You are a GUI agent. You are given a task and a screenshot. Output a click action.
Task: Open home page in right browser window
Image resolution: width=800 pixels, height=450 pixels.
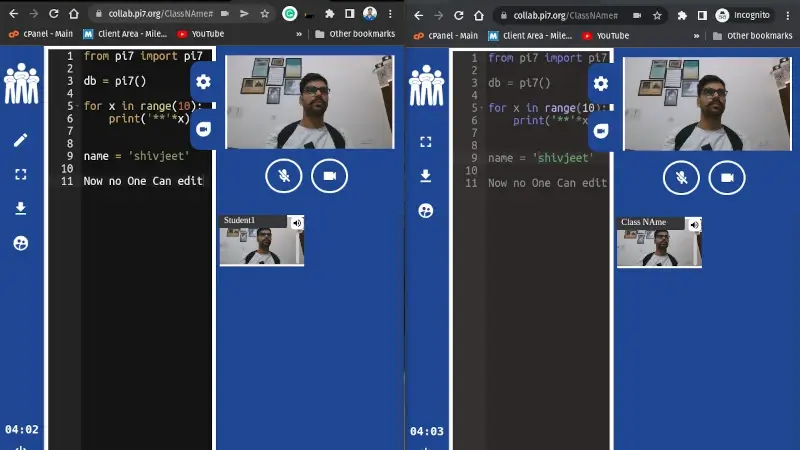coord(479,16)
